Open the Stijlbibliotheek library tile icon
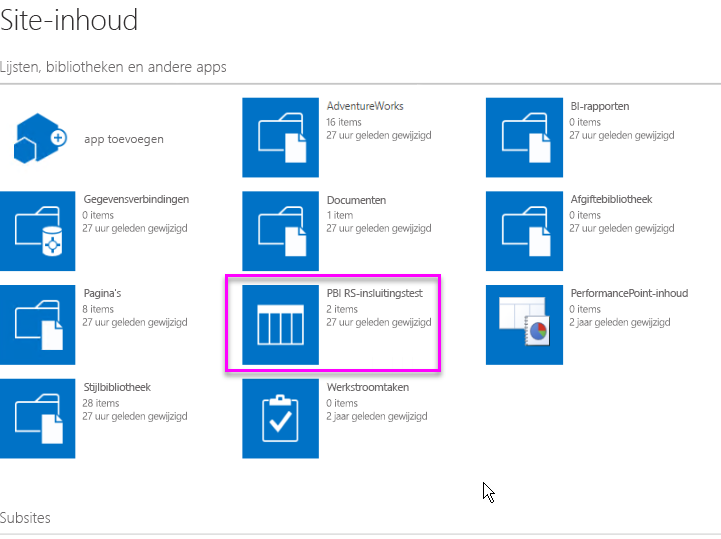 click(x=37, y=419)
